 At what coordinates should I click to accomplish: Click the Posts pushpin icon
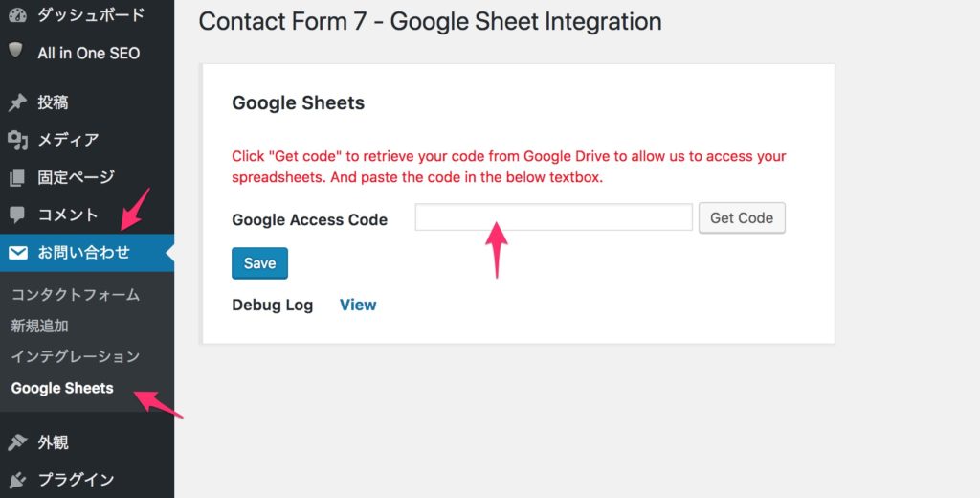(17, 102)
